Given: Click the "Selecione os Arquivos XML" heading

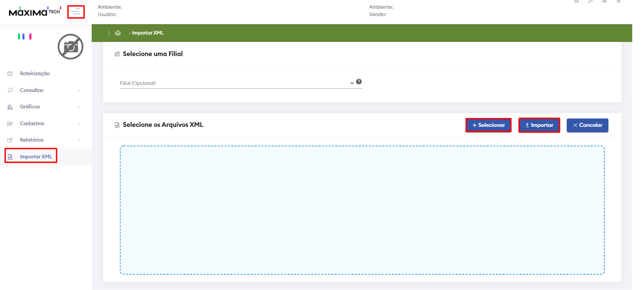Looking at the screenshot, I should pos(163,125).
